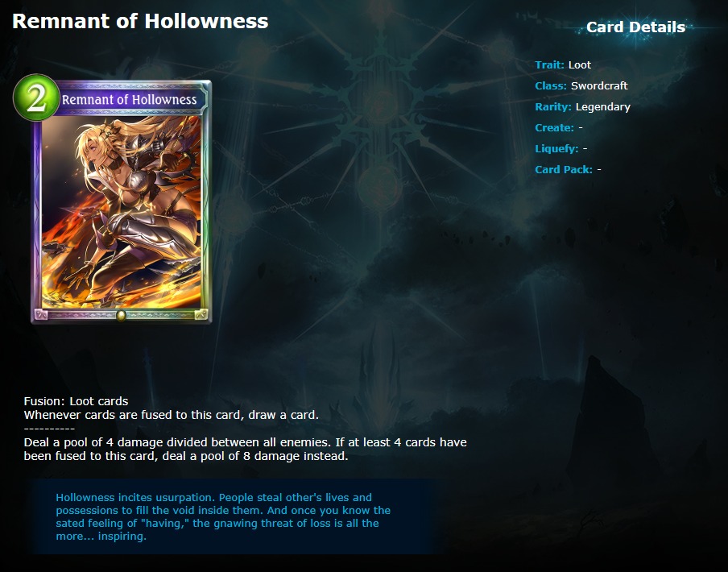
Task: Click the green cost 2 orb
Action: pyautogui.click(x=36, y=98)
